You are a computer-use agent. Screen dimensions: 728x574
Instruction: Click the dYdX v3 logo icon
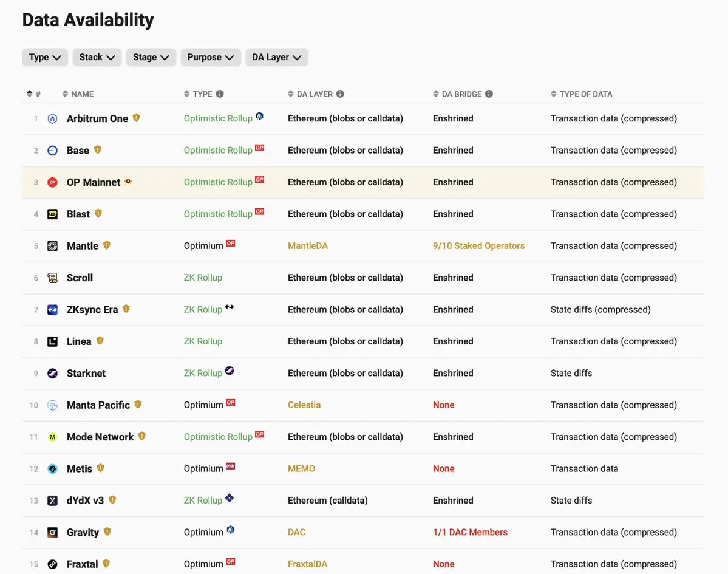(52, 500)
